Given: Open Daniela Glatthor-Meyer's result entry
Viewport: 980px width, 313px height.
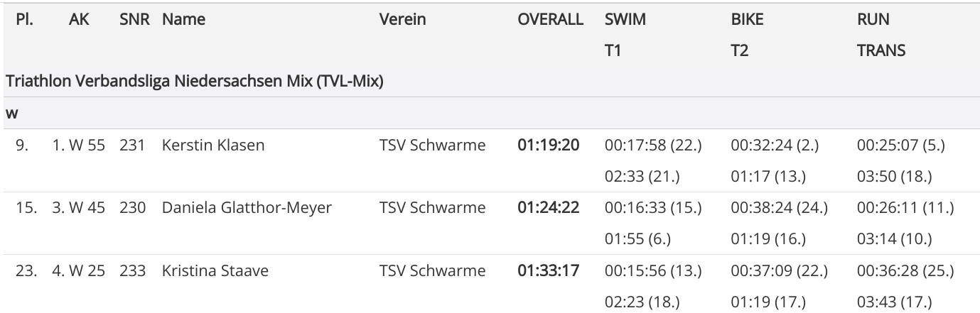Looking at the screenshot, I should coord(246,208).
